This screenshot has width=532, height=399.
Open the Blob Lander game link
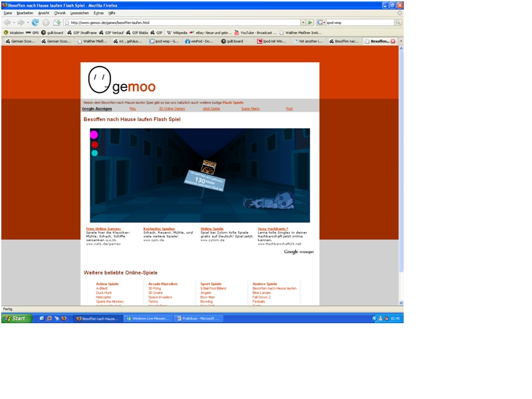click(x=261, y=293)
